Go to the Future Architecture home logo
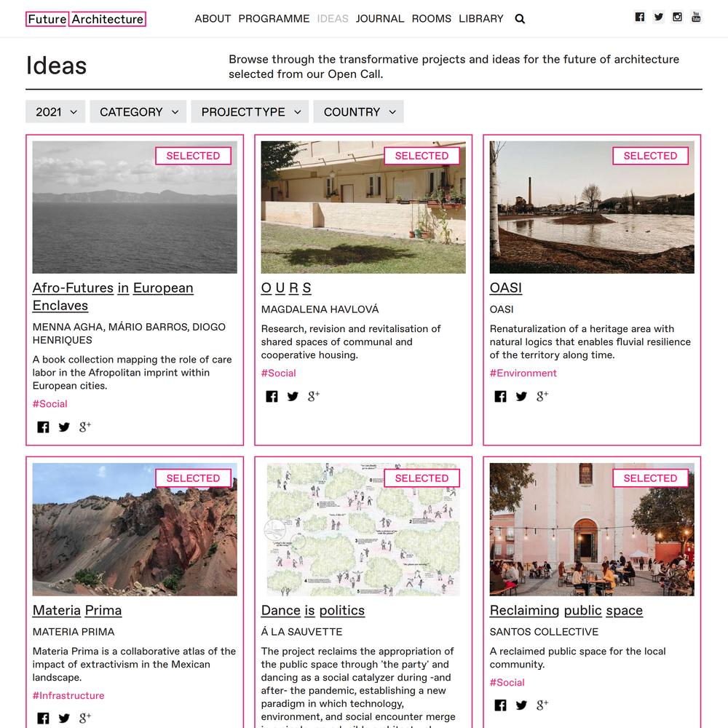The width and height of the screenshot is (728, 728). [x=86, y=19]
